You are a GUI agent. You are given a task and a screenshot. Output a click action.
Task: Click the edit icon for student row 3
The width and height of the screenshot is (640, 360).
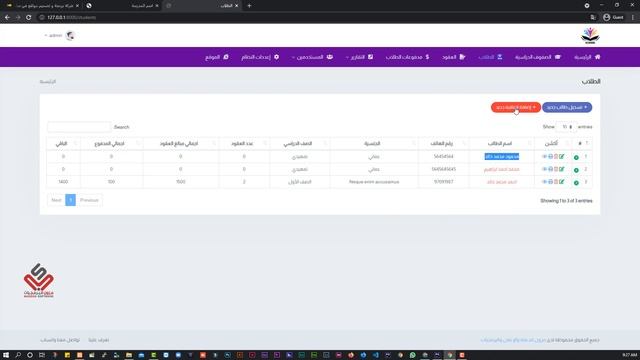pos(562,182)
